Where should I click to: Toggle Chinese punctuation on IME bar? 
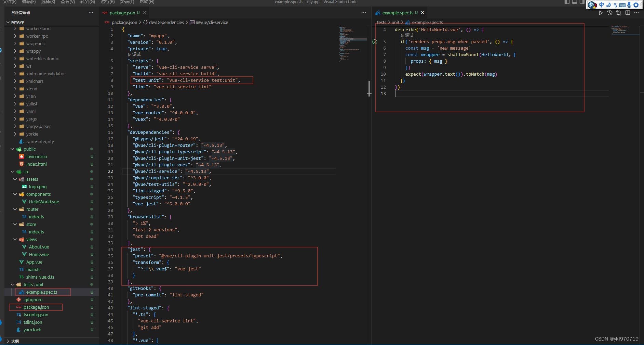615,5
